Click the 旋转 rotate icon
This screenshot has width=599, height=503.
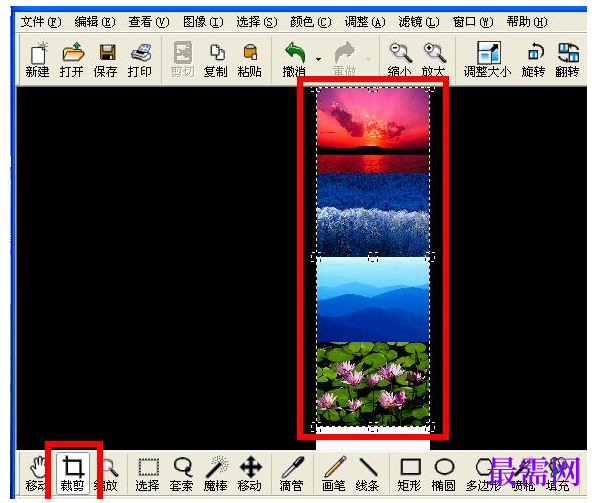click(x=533, y=59)
